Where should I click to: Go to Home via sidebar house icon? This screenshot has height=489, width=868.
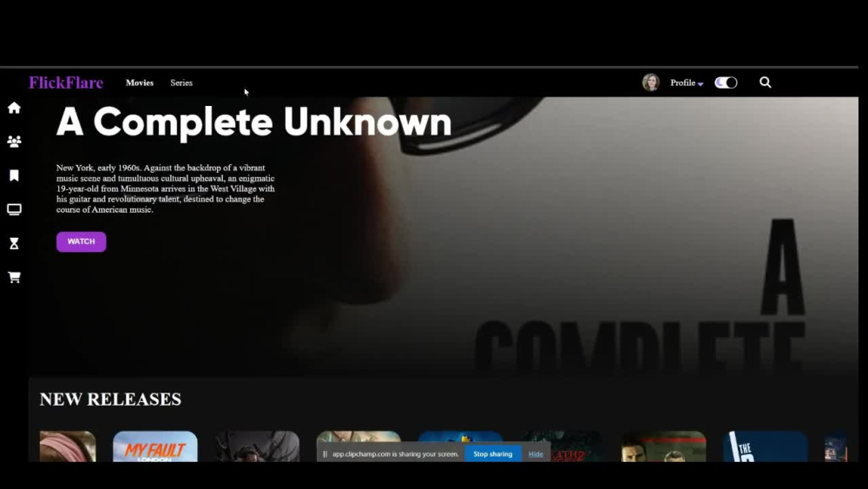[x=15, y=108]
